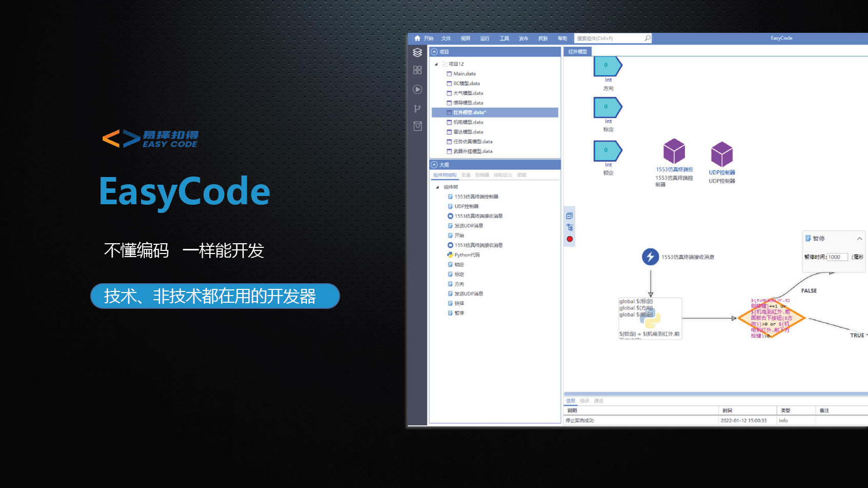The height and width of the screenshot is (488, 868).
Task: Select the 1553仿真终端控制器 purple cube
Action: [674, 151]
